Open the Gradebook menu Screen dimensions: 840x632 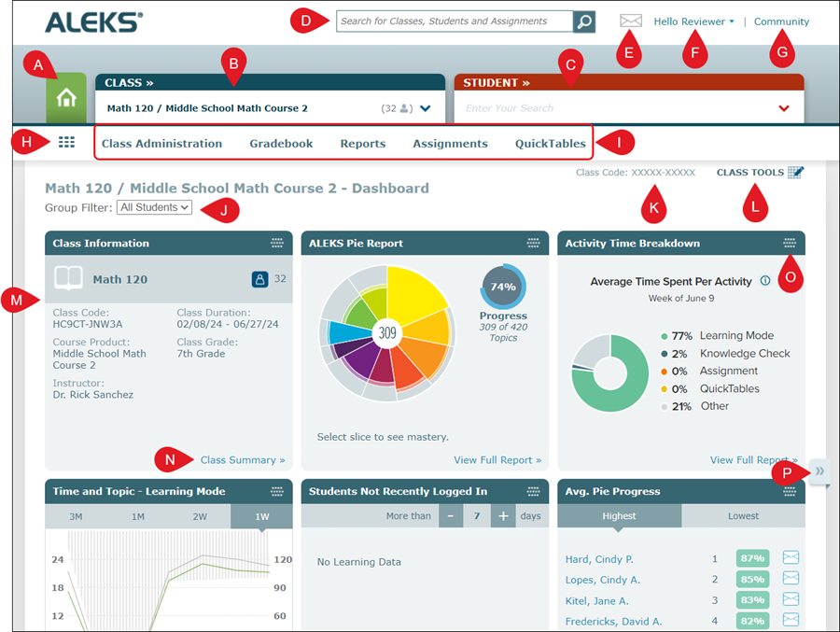tap(281, 144)
